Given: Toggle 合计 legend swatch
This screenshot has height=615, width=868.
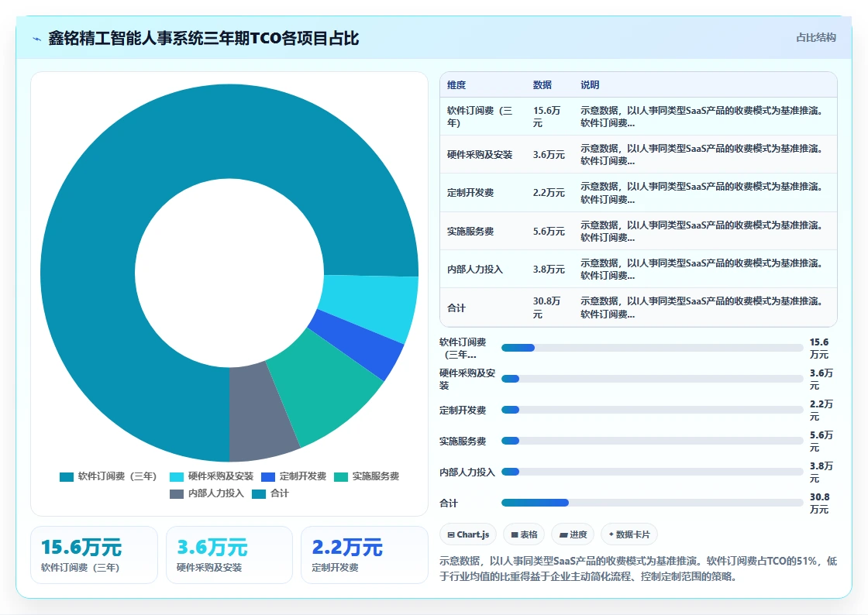Looking at the screenshot, I should click(x=259, y=494).
